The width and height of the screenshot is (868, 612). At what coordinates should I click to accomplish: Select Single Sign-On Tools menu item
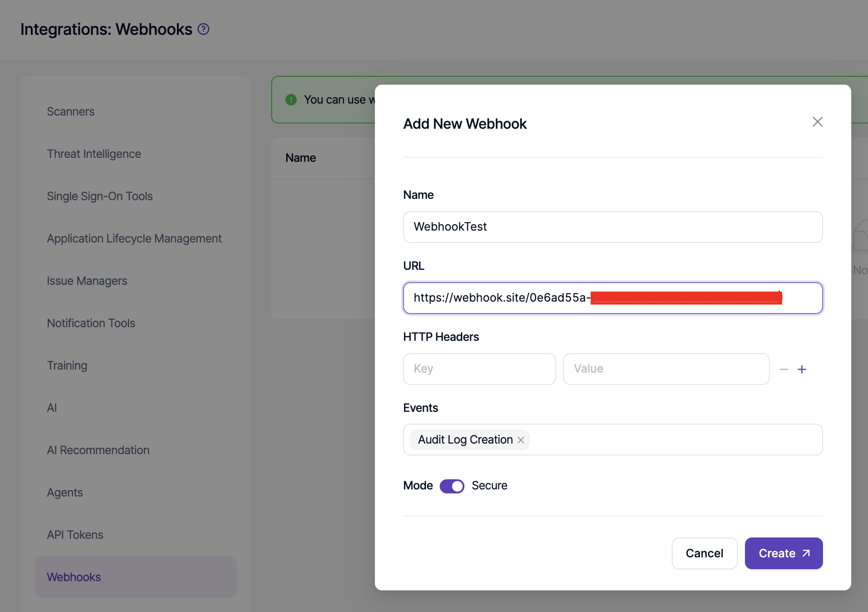[x=100, y=196]
